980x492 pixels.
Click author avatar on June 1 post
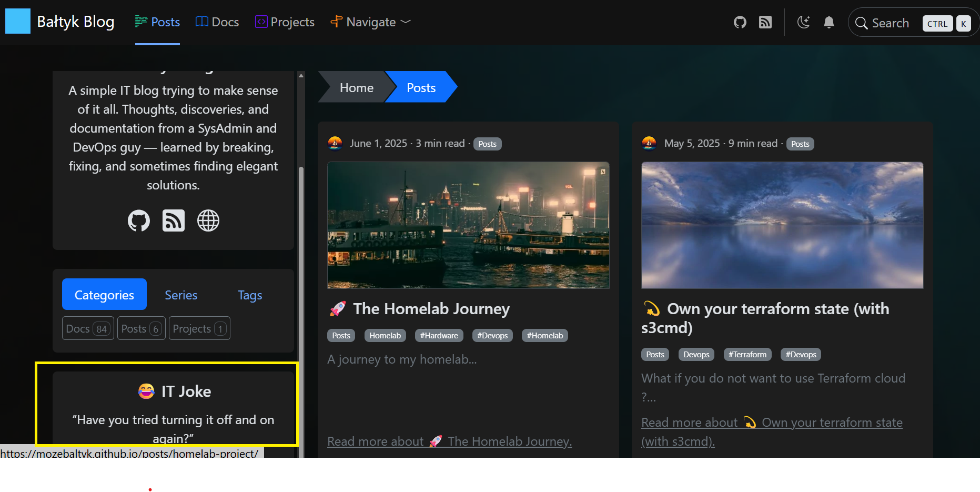click(x=335, y=143)
